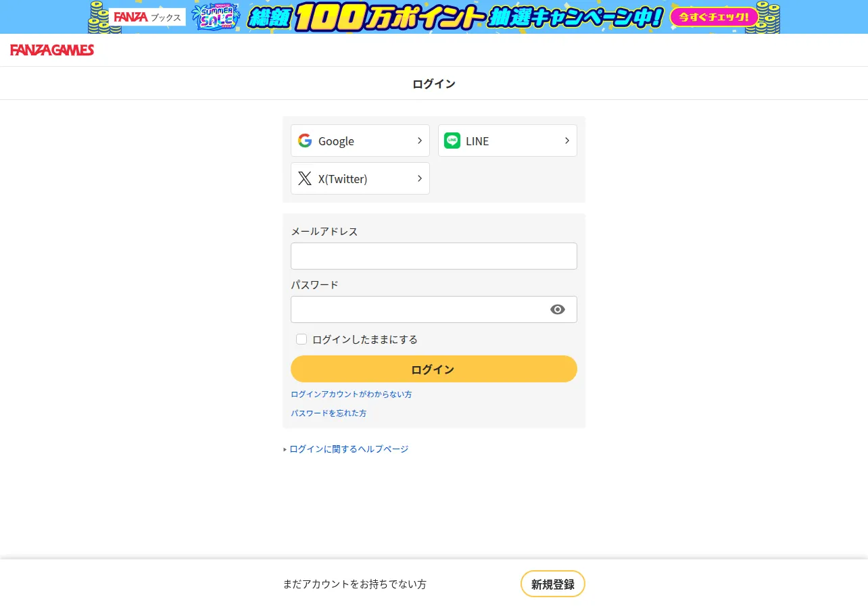The height and width of the screenshot is (608, 868).
Task: Click the Google logo icon
Action: [x=305, y=141]
